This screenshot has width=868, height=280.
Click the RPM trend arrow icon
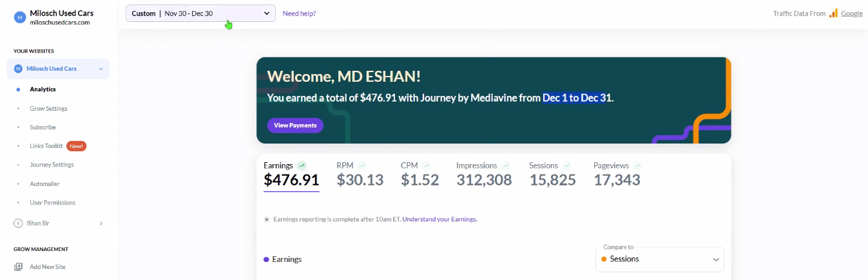362,165
